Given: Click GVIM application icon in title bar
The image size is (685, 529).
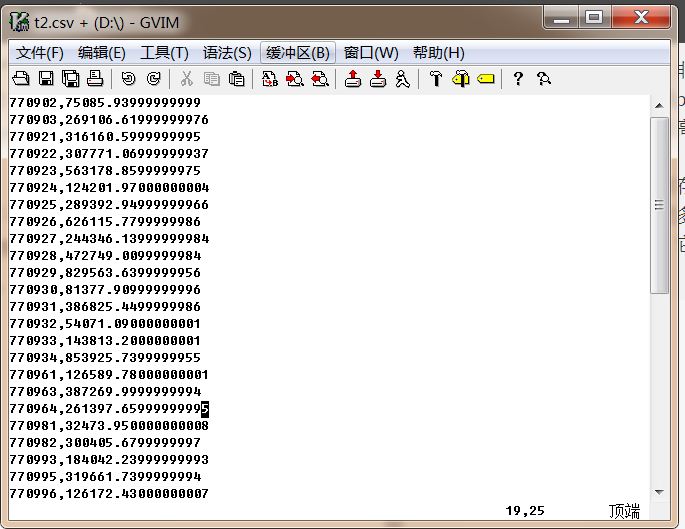Looking at the screenshot, I should pos(20,22).
